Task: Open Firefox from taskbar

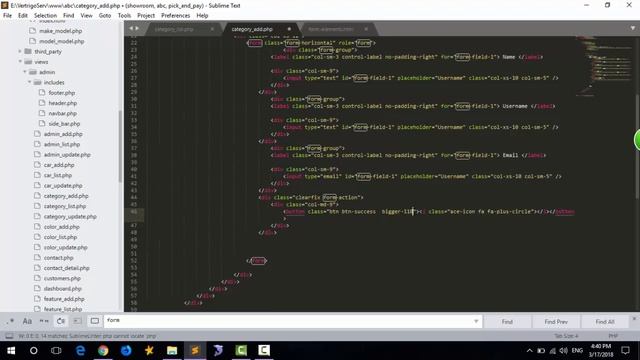Action: pyautogui.click(x=126, y=350)
